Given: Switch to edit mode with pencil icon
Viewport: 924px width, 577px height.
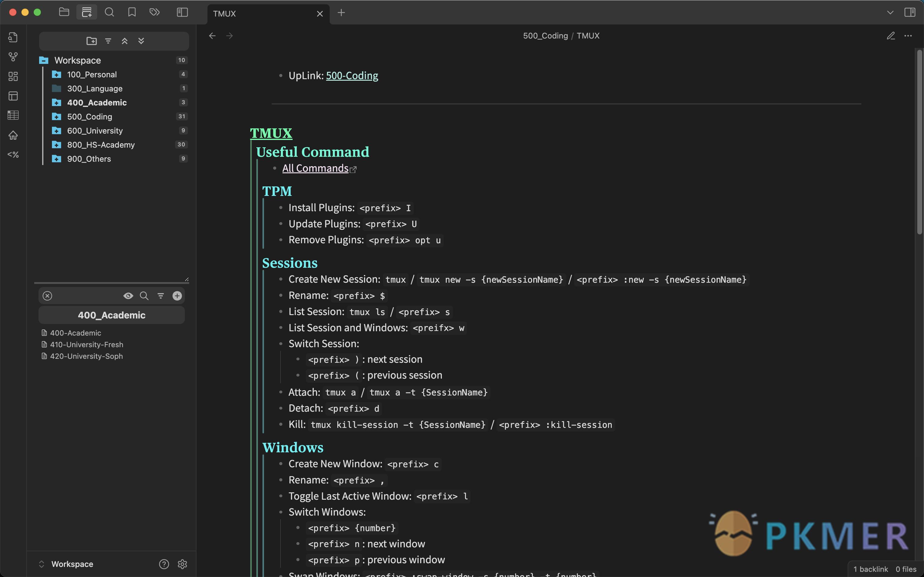Looking at the screenshot, I should 891,35.
